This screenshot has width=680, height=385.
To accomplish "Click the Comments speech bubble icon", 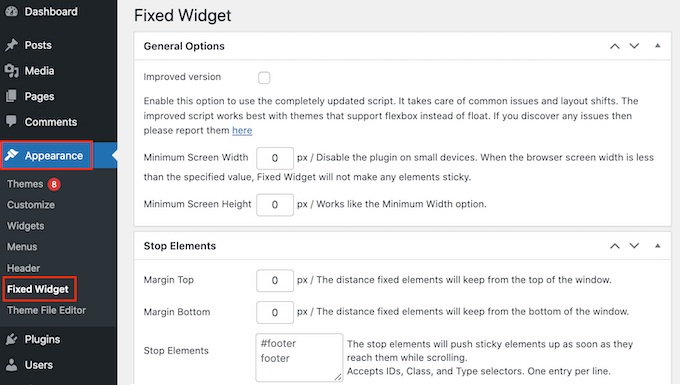I will coord(12,121).
